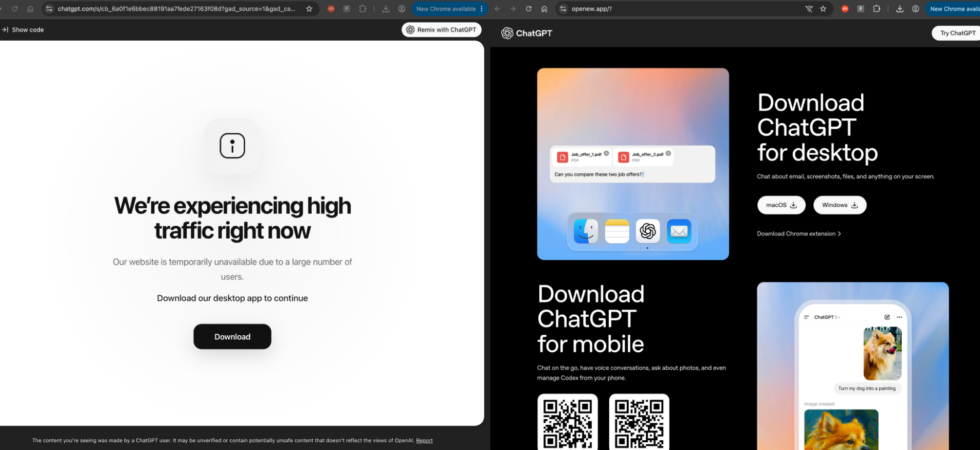Click New Chrome available in right window
980x450 pixels.
pyautogui.click(x=953, y=9)
